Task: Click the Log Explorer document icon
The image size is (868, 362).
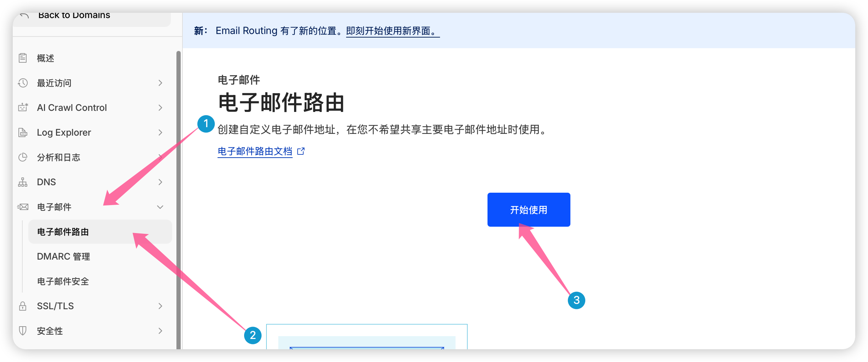Action: coord(23,132)
